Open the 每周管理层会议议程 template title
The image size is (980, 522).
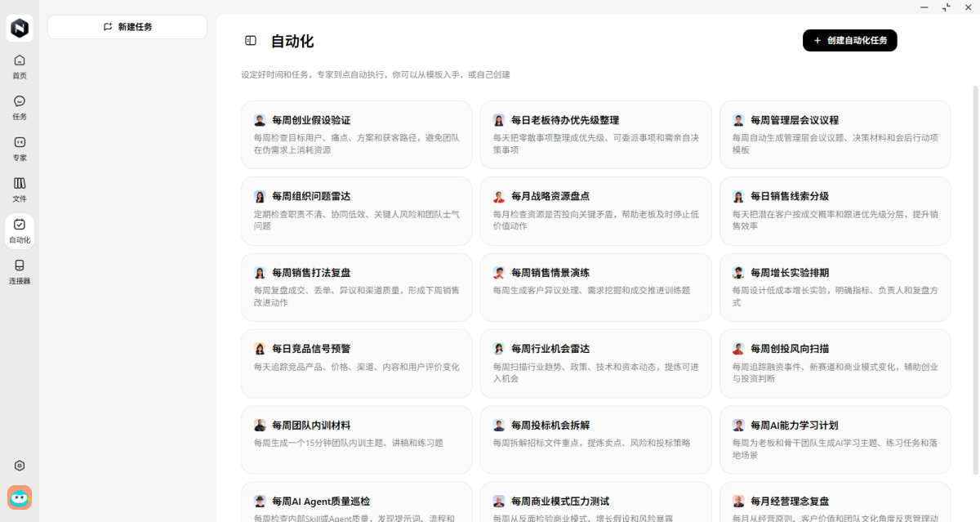795,120
